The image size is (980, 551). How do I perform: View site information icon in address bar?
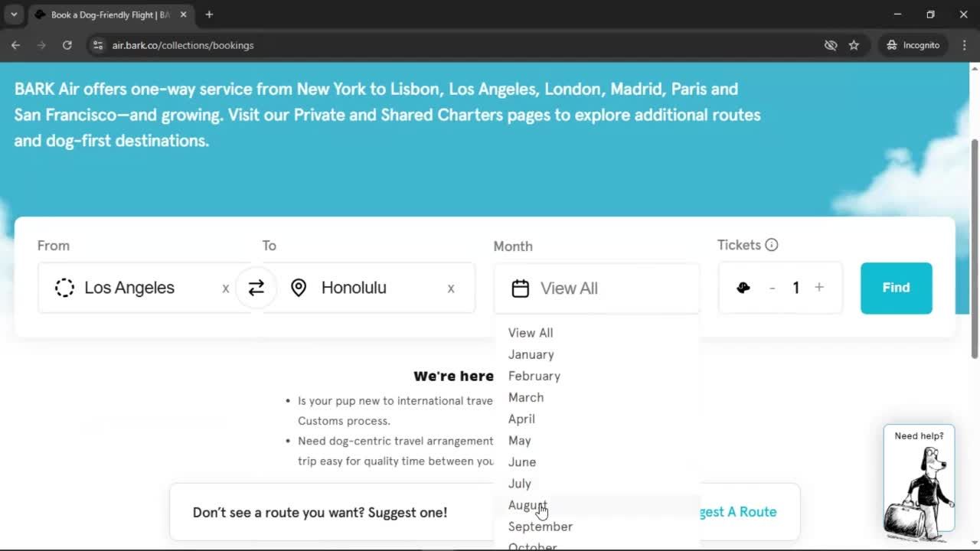97,45
